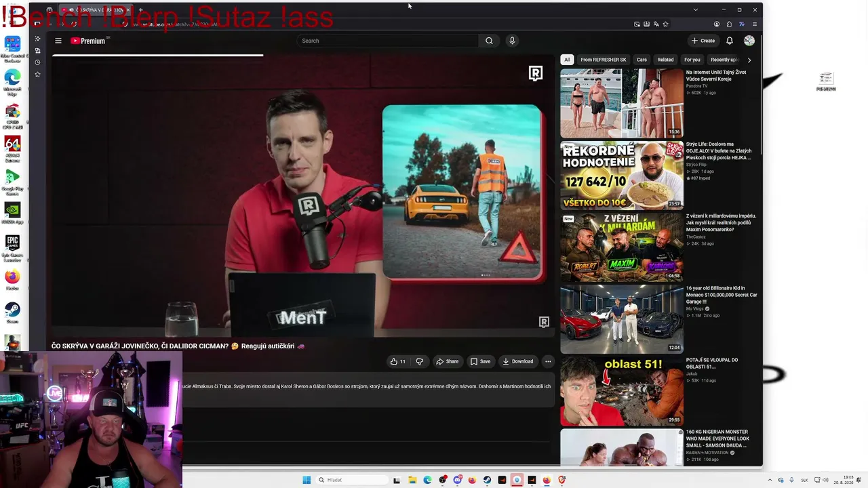The width and height of the screenshot is (868, 488).
Task: Play the Rekordné Hodnotenie video thumbnail
Action: pos(622,175)
